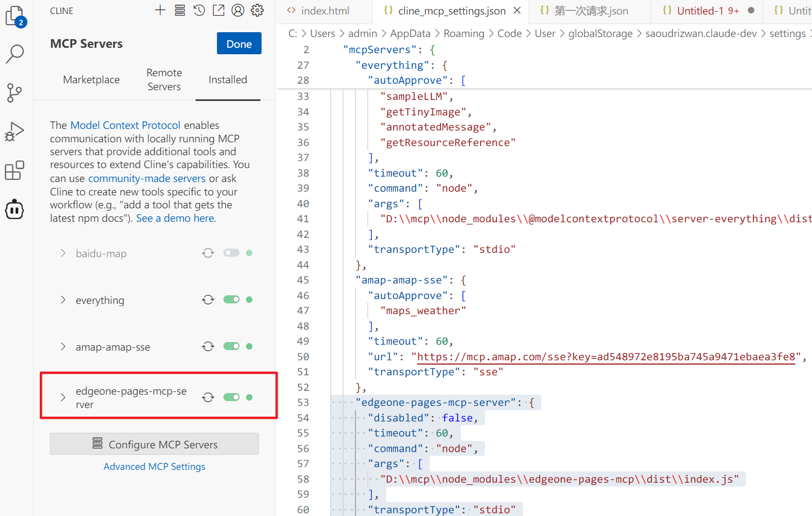The image size is (812, 516).
Task: Open Source Control view
Action: (x=15, y=92)
